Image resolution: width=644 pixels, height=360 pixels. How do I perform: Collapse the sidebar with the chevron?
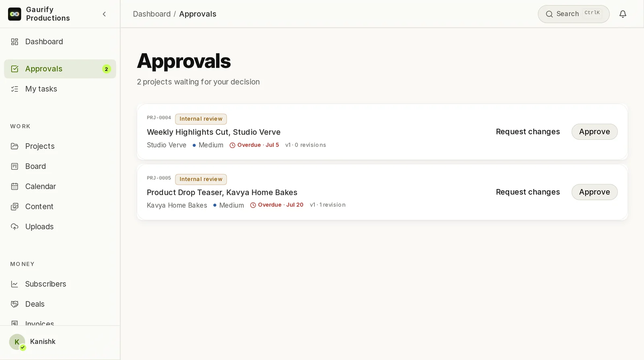104,14
